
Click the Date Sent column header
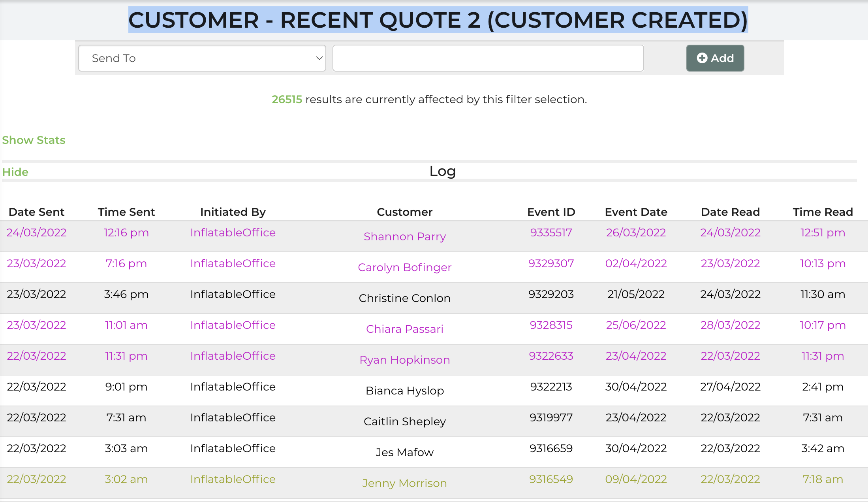36,212
